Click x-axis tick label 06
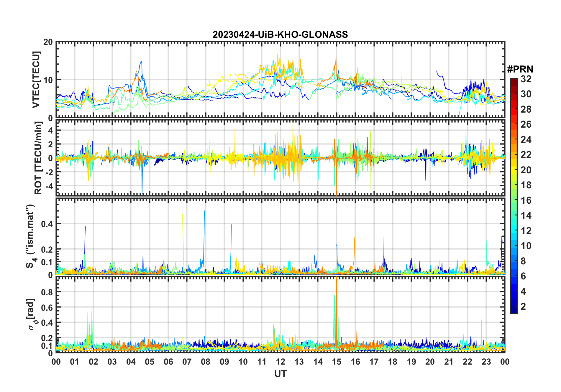 pyautogui.click(x=168, y=362)
